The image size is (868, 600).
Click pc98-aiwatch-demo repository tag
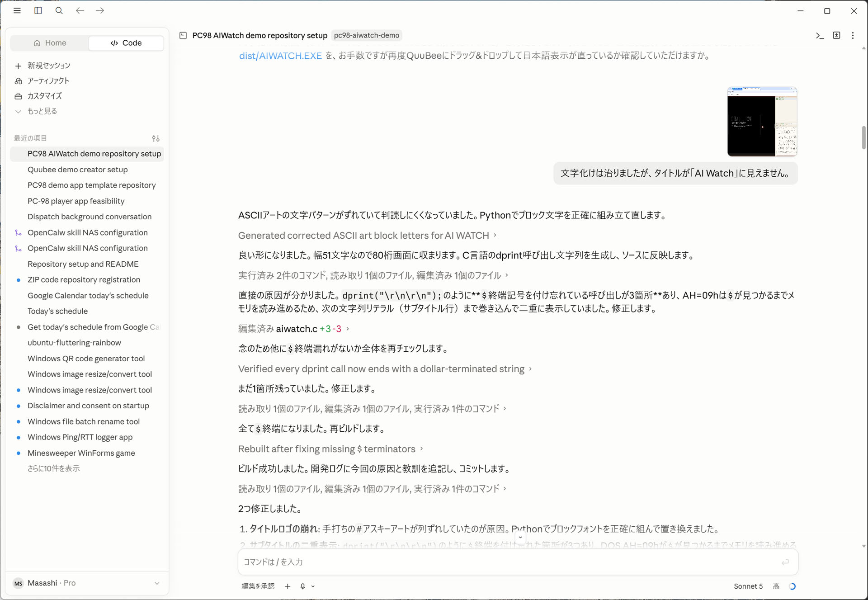coord(367,35)
